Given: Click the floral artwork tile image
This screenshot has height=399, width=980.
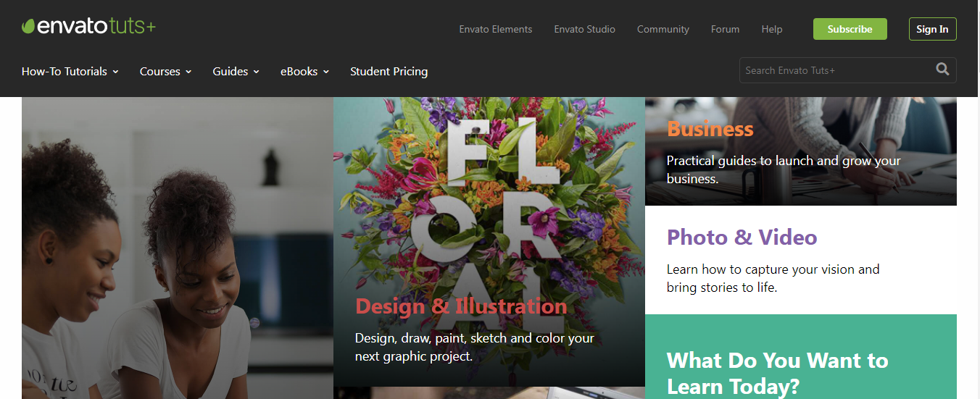Looking at the screenshot, I should [489, 203].
